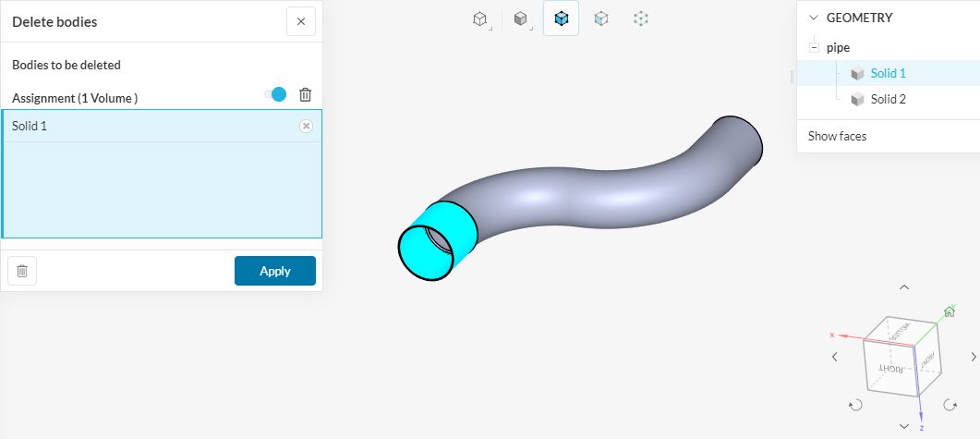Click the red X axis label

point(832,335)
